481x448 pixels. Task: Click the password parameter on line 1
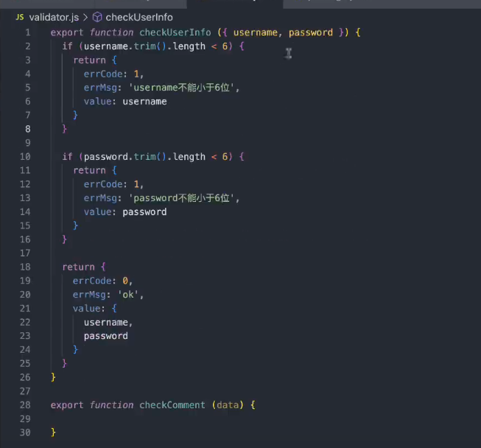pyautogui.click(x=311, y=32)
